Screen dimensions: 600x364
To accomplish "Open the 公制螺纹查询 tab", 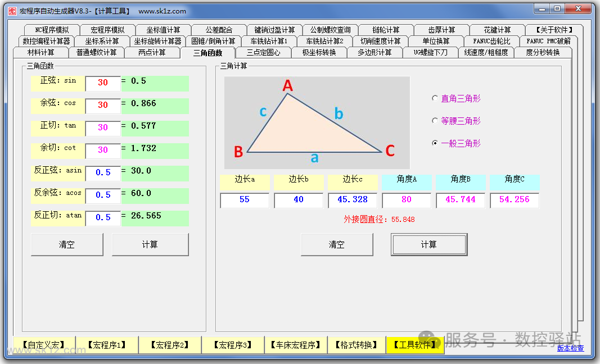I will tap(330, 30).
